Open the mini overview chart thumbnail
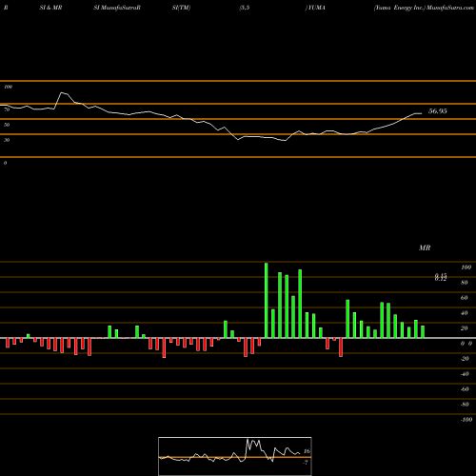 (235, 456)
